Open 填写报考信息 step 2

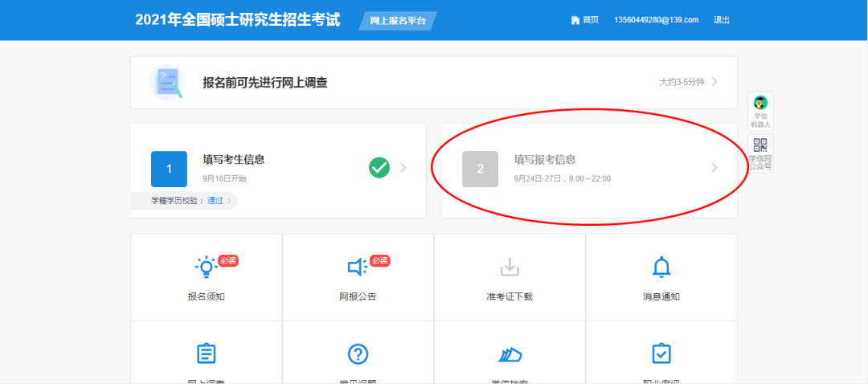click(x=545, y=160)
